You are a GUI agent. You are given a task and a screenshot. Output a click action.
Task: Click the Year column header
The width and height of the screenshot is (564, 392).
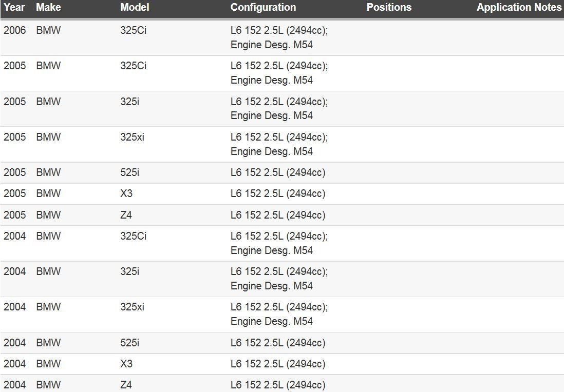(x=14, y=7)
